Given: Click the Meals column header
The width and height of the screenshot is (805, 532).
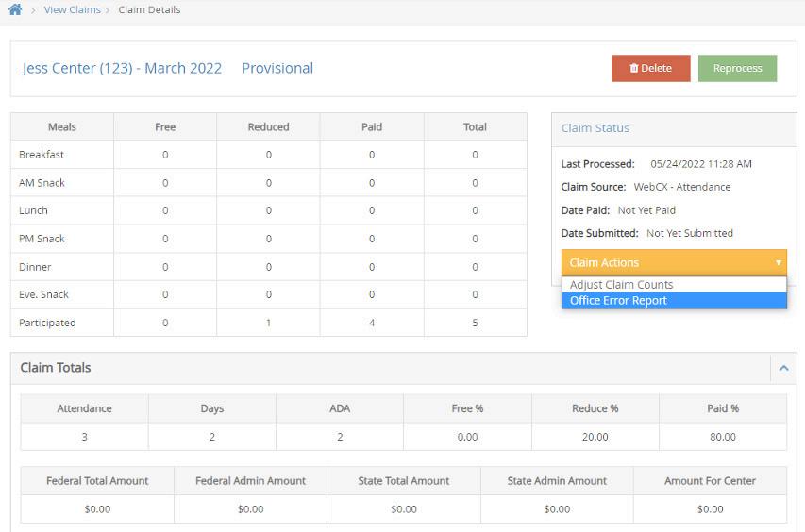Looking at the screenshot, I should [x=62, y=126].
